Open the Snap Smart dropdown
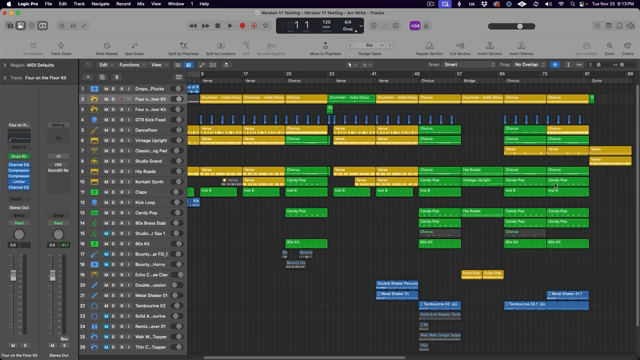The width and height of the screenshot is (640, 360). (469, 64)
